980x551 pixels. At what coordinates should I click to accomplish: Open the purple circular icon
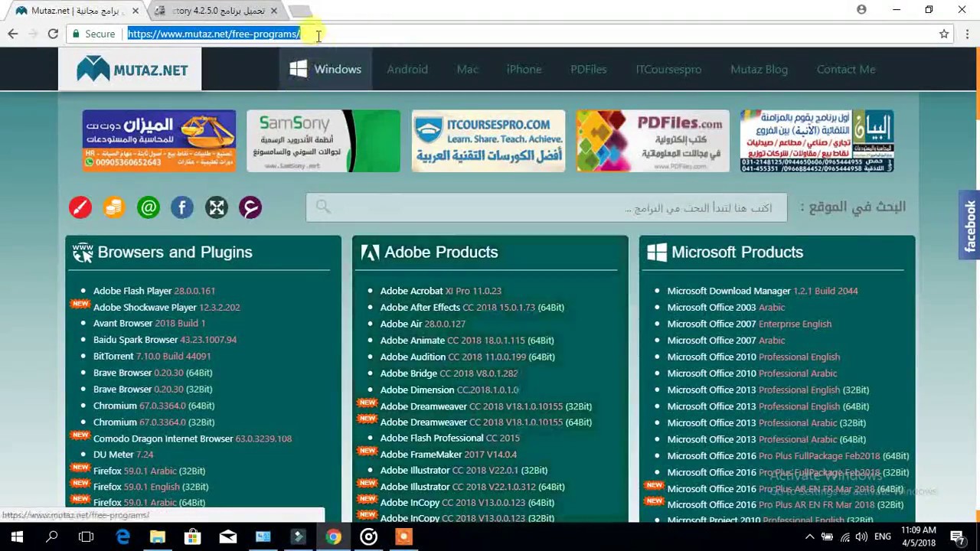click(250, 207)
